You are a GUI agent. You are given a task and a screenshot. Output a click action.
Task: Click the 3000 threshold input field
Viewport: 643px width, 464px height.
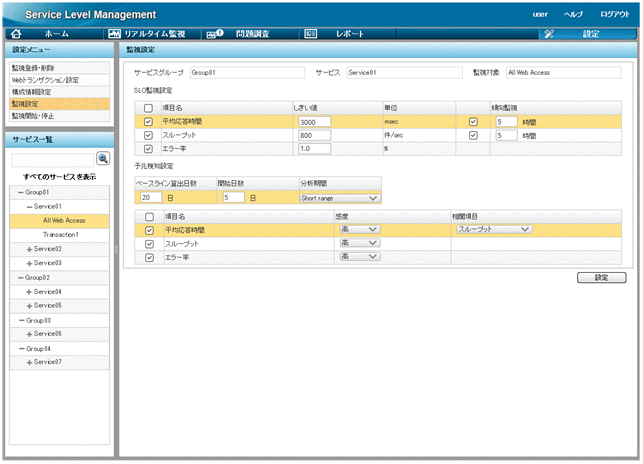pos(320,121)
